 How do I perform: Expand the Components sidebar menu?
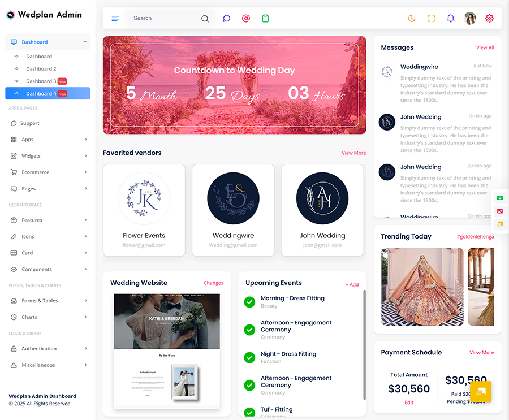tap(48, 270)
